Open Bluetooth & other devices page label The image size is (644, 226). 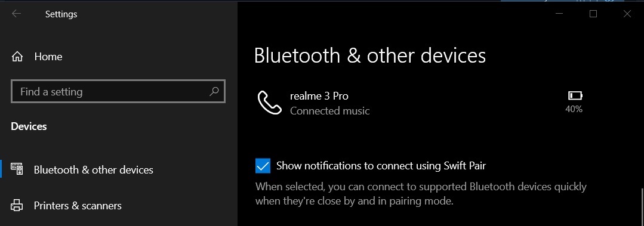click(94, 170)
